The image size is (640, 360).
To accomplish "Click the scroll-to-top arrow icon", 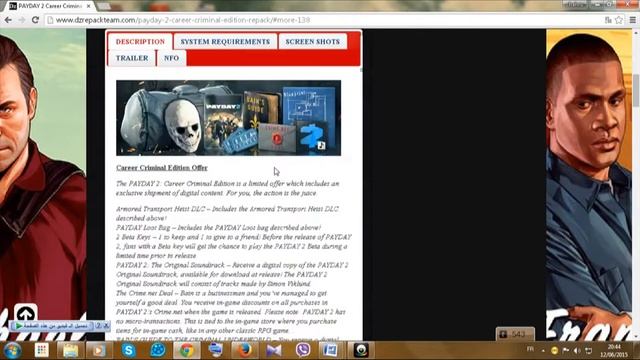I will coord(26,313).
